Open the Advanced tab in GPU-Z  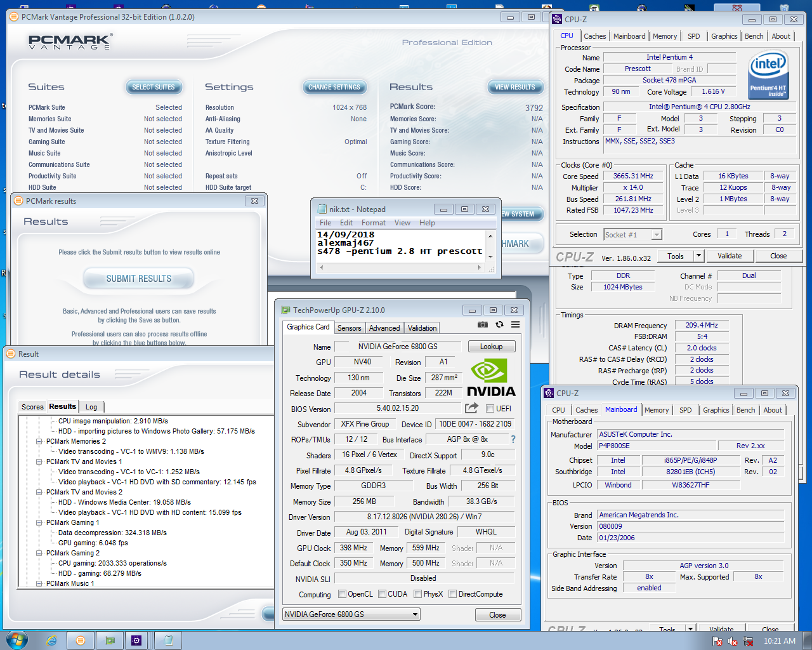coord(384,328)
